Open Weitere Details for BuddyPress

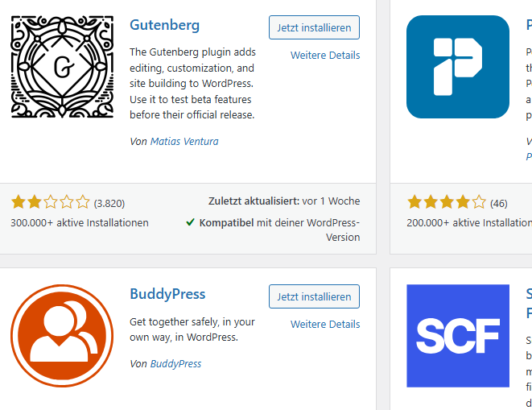(x=325, y=325)
